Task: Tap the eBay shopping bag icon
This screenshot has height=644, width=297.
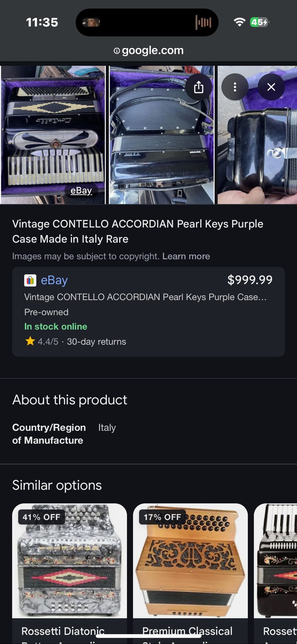Action: pyautogui.click(x=30, y=280)
